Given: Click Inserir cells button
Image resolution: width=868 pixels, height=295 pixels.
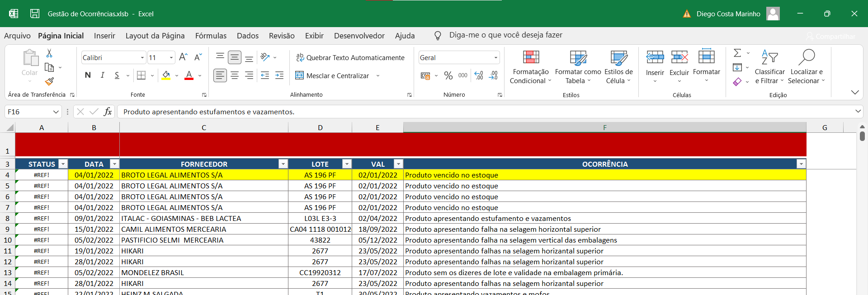Looking at the screenshot, I should (x=655, y=66).
